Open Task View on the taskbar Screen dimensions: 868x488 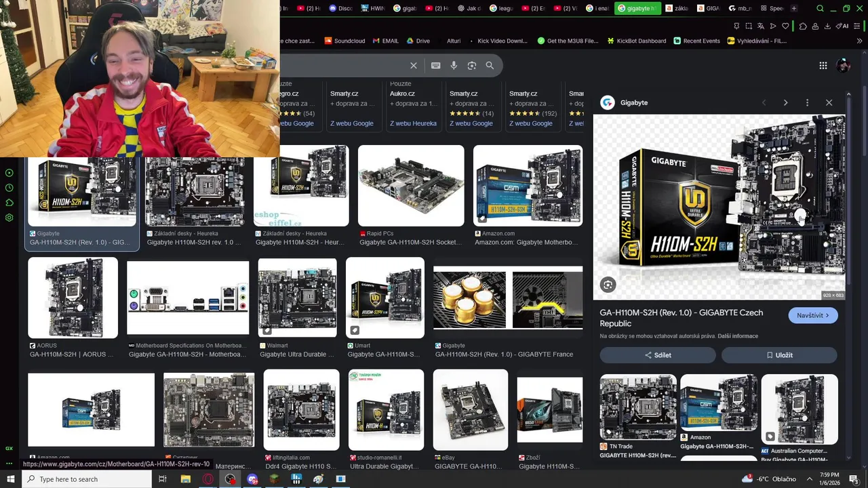point(163,479)
